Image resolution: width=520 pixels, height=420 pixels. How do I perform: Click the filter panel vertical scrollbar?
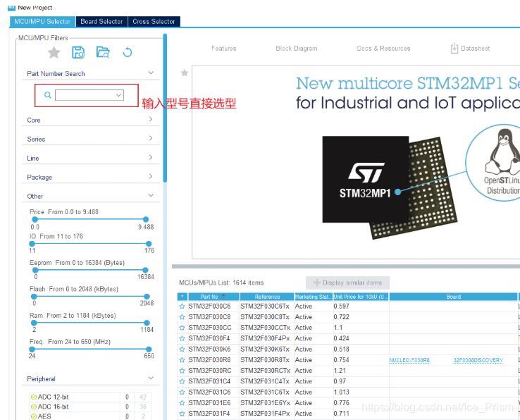tap(165, 108)
